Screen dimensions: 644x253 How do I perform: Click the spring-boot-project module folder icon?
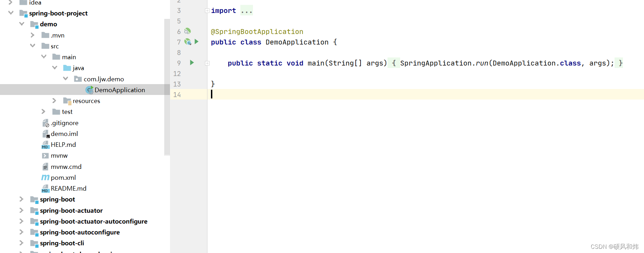[x=23, y=13]
